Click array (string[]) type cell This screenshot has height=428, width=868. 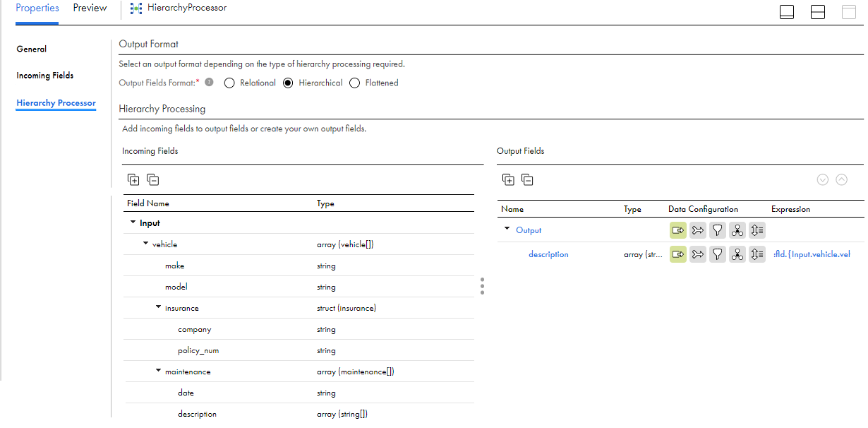[342, 414]
